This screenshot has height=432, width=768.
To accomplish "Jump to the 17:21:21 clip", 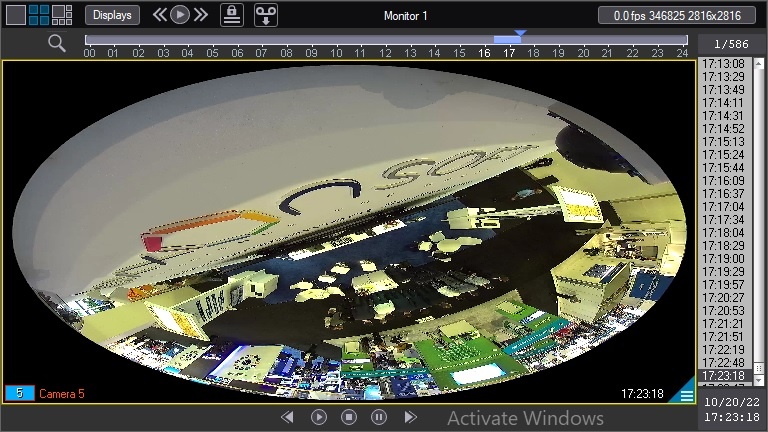I will [x=723, y=323].
